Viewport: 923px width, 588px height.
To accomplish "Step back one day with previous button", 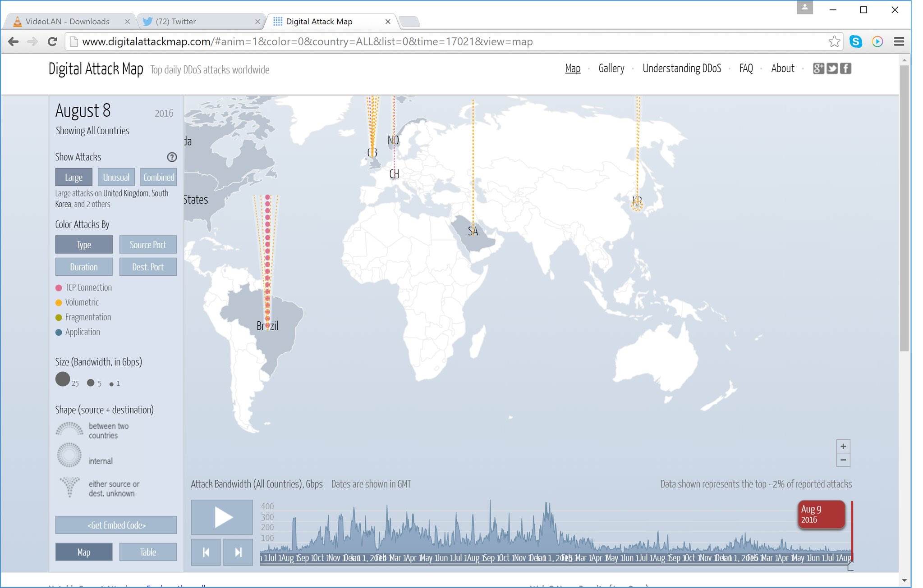I will (206, 552).
